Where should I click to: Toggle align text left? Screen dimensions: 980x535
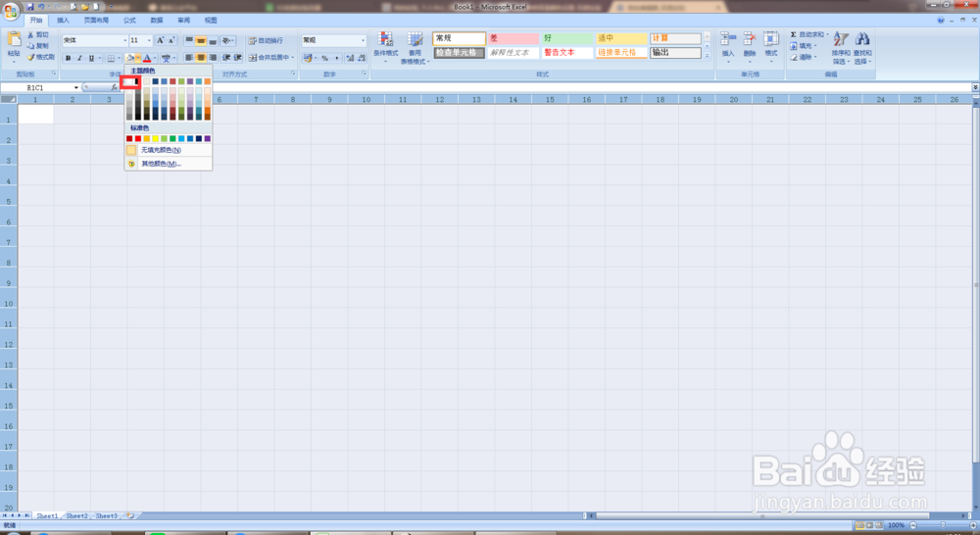point(189,58)
